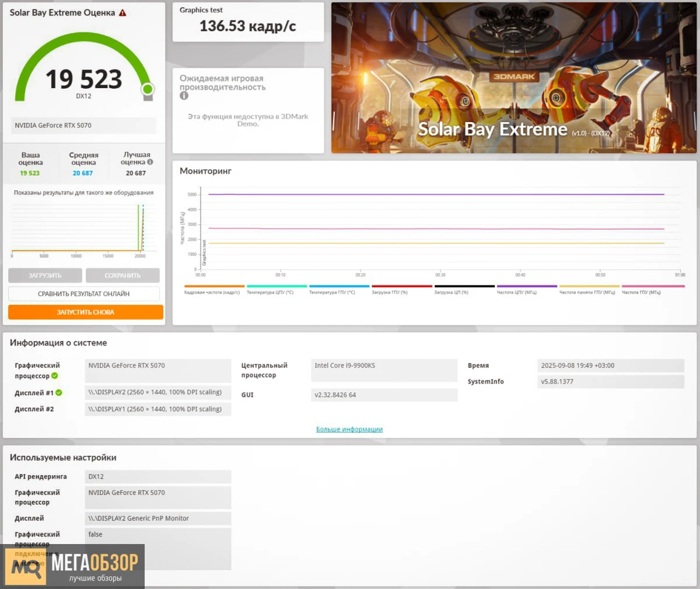Click the Информация о системе heading
Image resolution: width=700 pixels, height=589 pixels.
[58, 343]
